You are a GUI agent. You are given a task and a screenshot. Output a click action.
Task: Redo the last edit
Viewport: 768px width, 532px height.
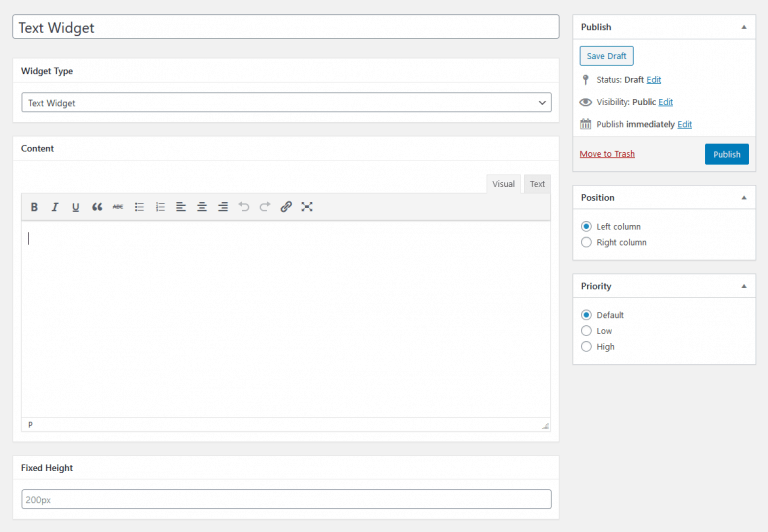pos(264,207)
